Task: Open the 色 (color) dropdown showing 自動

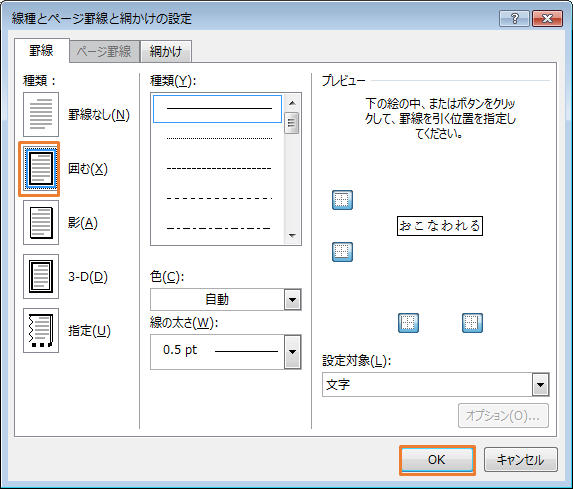Action: (226, 300)
